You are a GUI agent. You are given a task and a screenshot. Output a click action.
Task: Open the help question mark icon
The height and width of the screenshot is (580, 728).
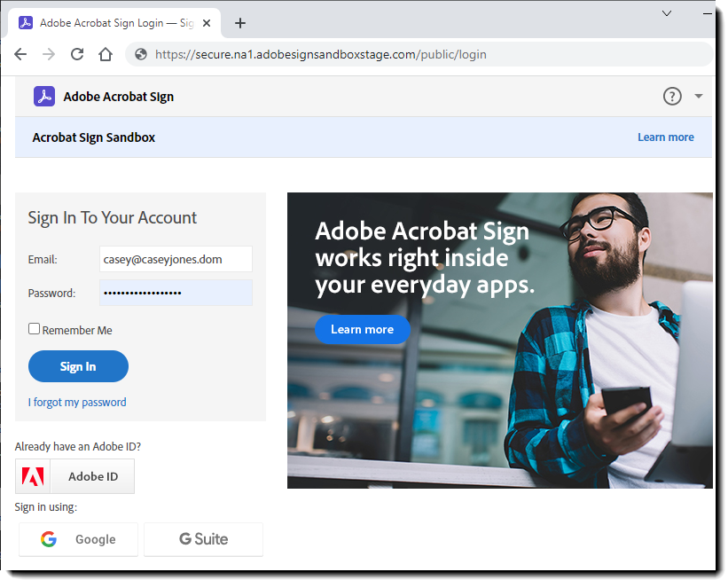point(672,96)
